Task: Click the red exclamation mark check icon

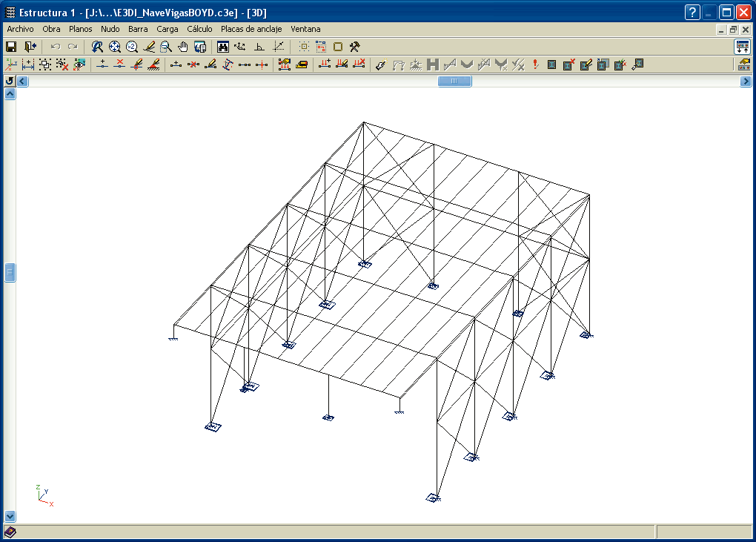Action: coord(535,65)
